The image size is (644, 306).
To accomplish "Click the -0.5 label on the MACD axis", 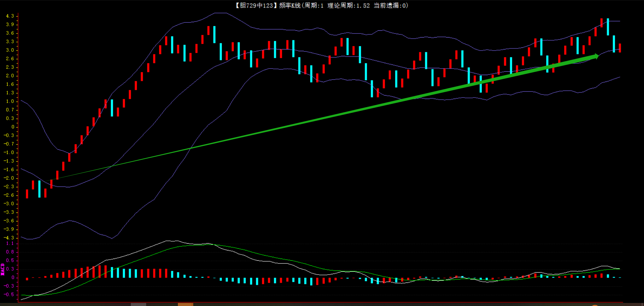I will (9, 294).
